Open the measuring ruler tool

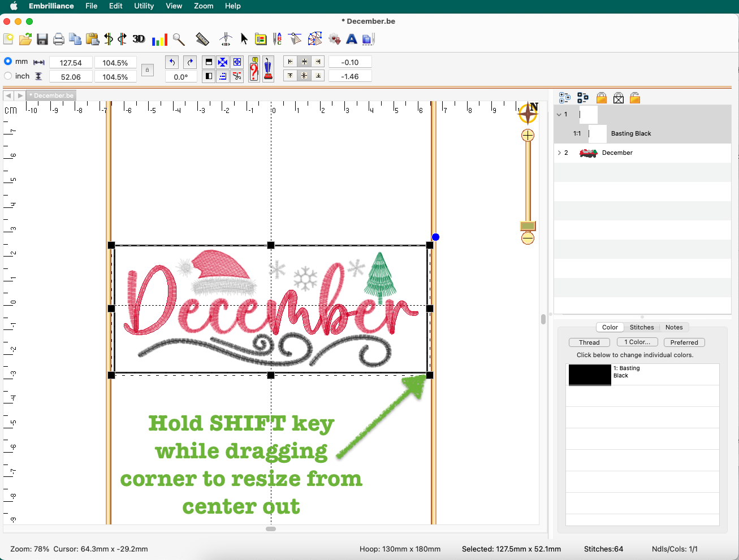(202, 39)
